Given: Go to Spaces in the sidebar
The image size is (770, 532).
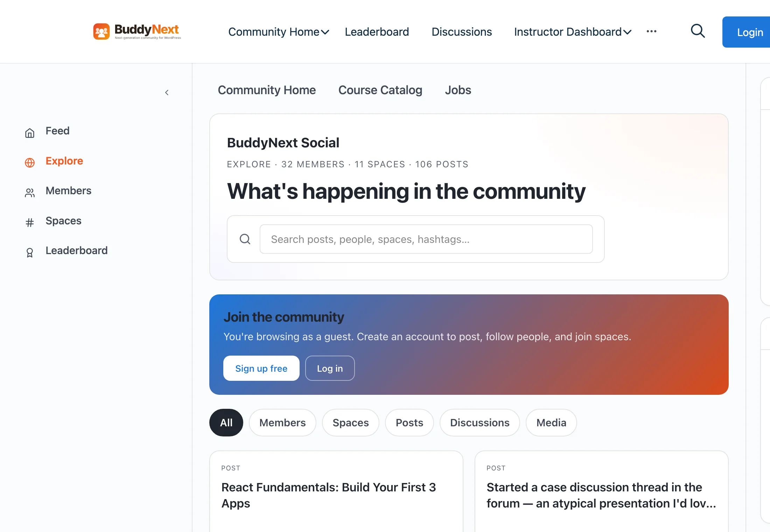Looking at the screenshot, I should pyautogui.click(x=63, y=221).
